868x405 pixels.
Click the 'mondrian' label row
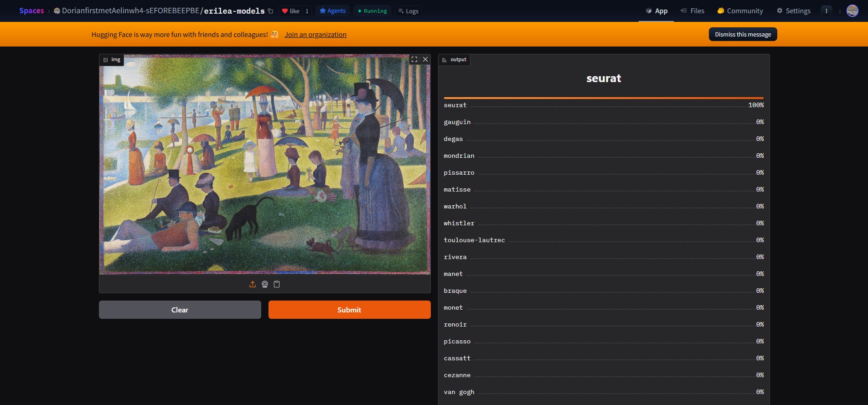(604, 156)
